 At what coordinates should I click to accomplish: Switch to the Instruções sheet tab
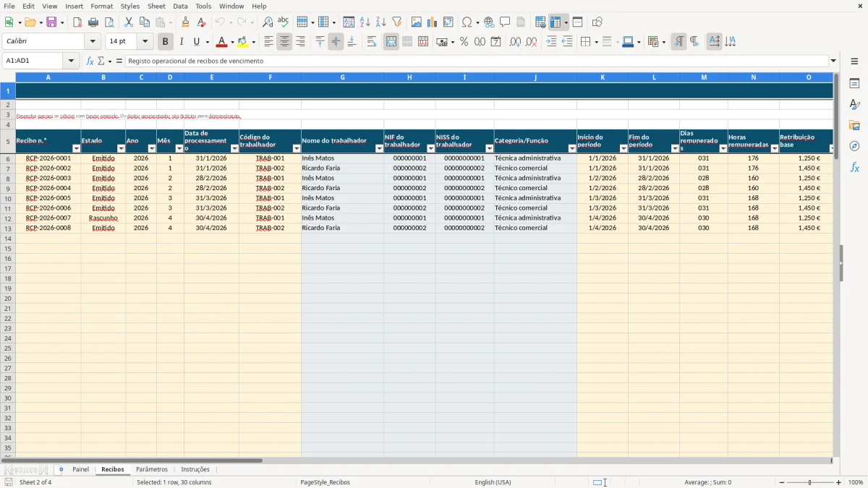coord(195,470)
